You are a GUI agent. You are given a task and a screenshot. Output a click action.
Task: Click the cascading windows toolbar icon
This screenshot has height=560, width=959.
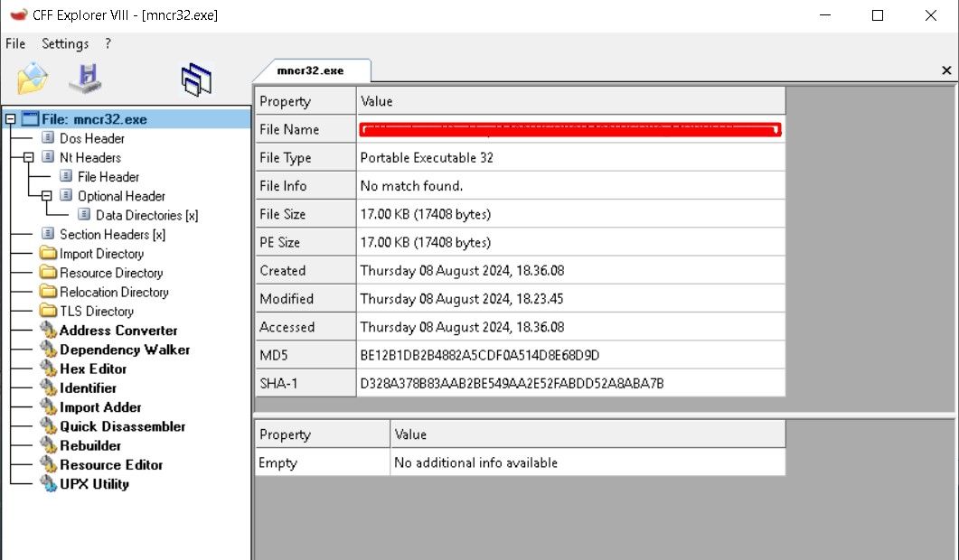tap(196, 79)
